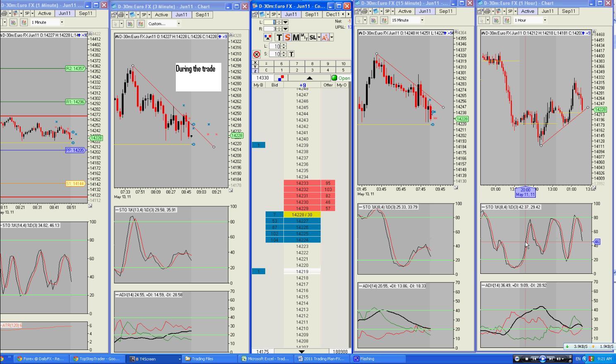Select Sep11 tab in order ladder window
Viewport: 616px width, 364px height.
click(x=312, y=14)
